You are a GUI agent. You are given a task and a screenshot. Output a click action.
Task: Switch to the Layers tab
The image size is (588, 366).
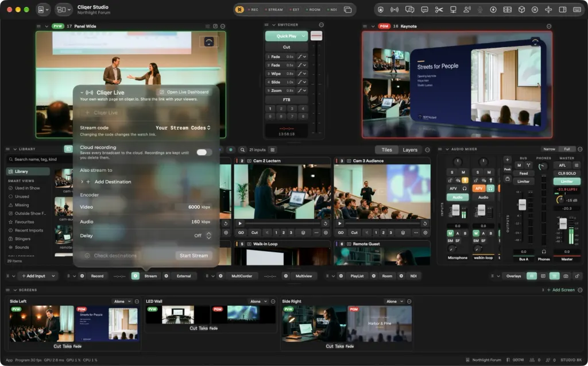(410, 150)
